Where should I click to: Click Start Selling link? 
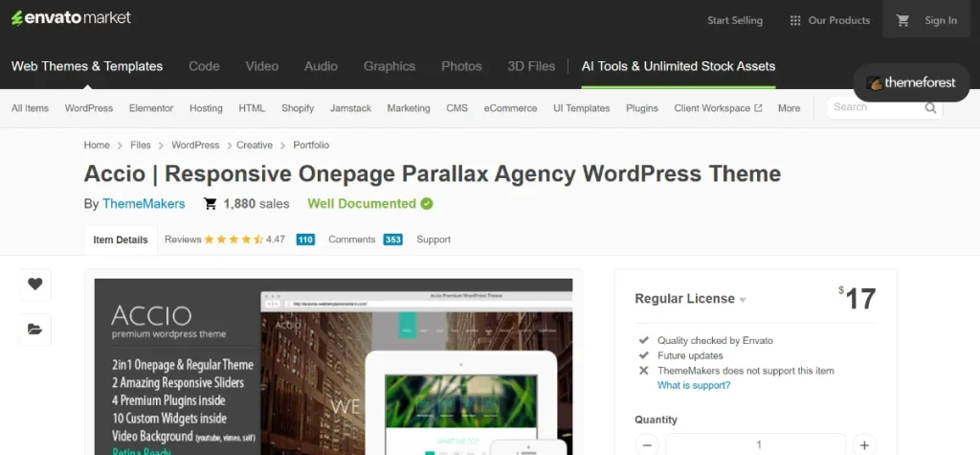[x=735, y=21]
